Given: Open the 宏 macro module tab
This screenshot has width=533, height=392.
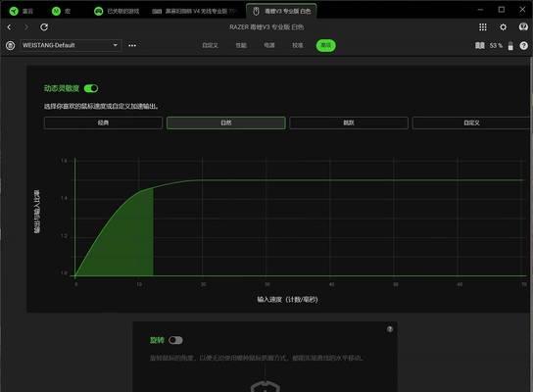Looking at the screenshot, I should pos(61,11).
